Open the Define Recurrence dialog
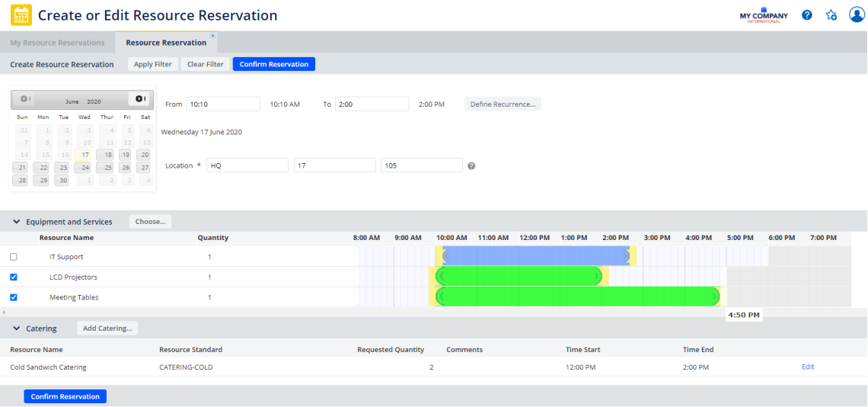 (503, 104)
